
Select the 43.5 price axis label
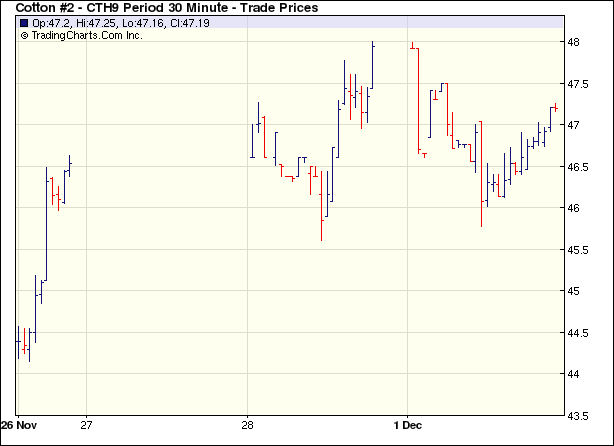[x=579, y=416]
